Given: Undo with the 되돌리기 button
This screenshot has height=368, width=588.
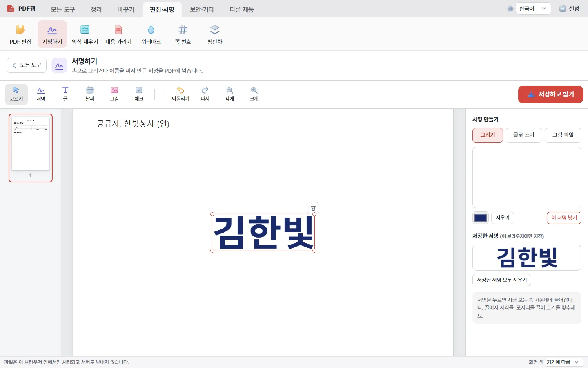Looking at the screenshot, I should [180, 94].
